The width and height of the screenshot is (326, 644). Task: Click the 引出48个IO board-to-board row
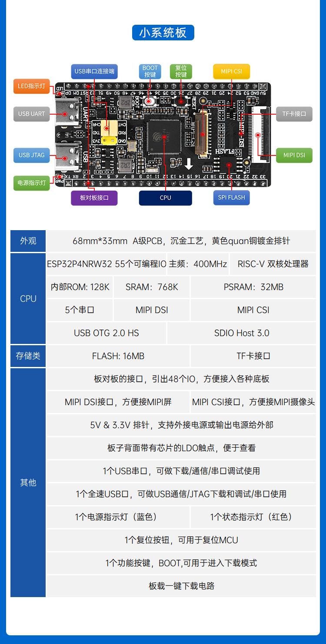pyautogui.click(x=181, y=379)
